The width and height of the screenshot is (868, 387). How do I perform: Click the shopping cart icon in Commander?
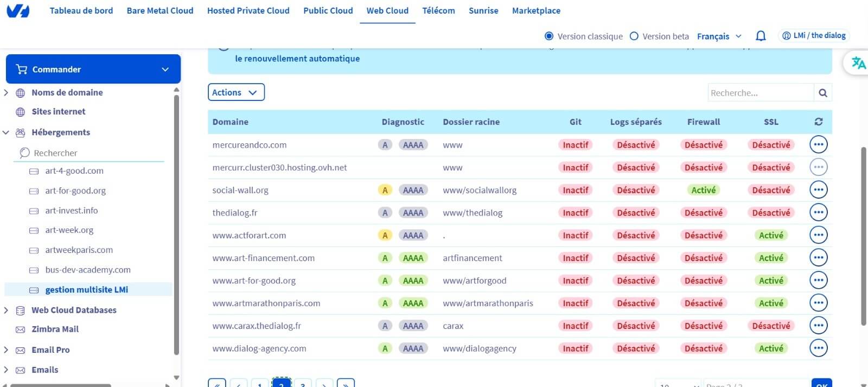(x=22, y=69)
